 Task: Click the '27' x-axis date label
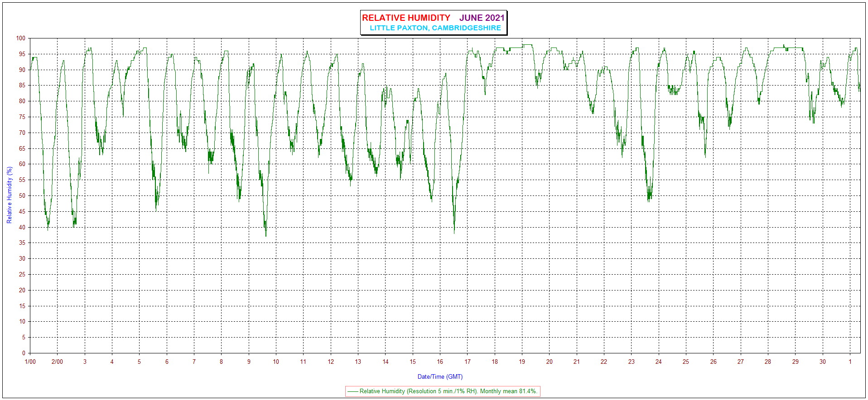(740, 362)
